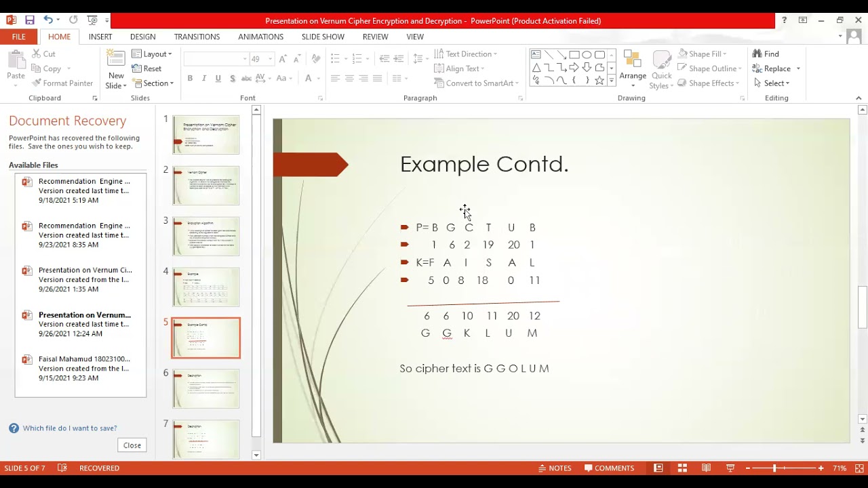The height and width of the screenshot is (488, 868).
Task: Select slide 4 thumbnail
Action: (206, 287)
